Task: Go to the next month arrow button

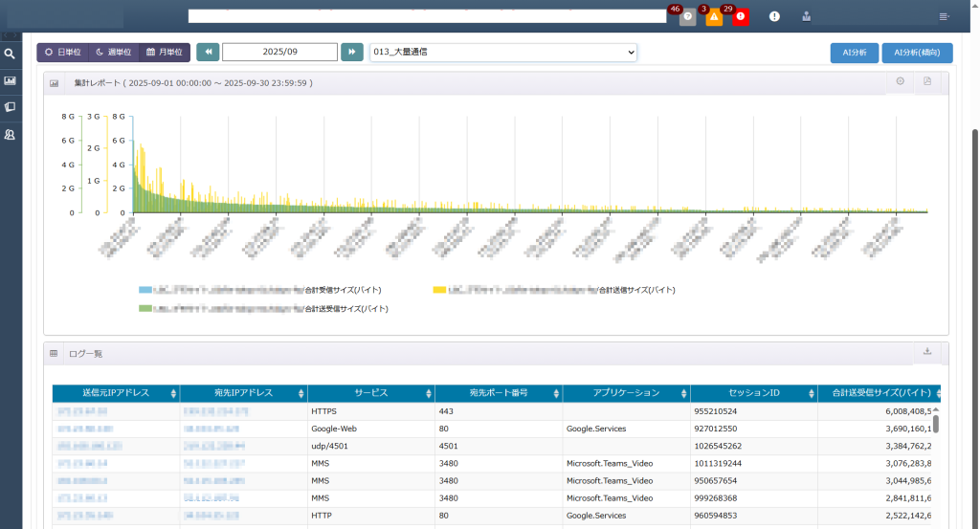Action: [351, 52]
